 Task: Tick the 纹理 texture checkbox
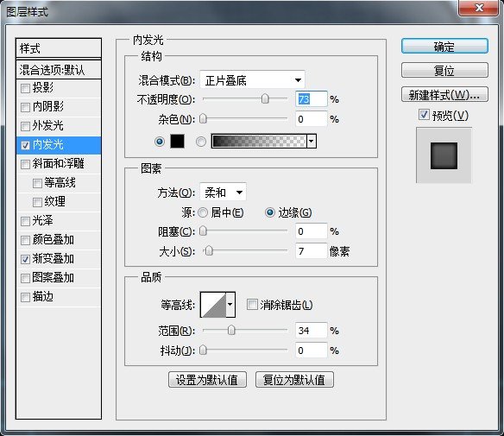click(37, 202)
